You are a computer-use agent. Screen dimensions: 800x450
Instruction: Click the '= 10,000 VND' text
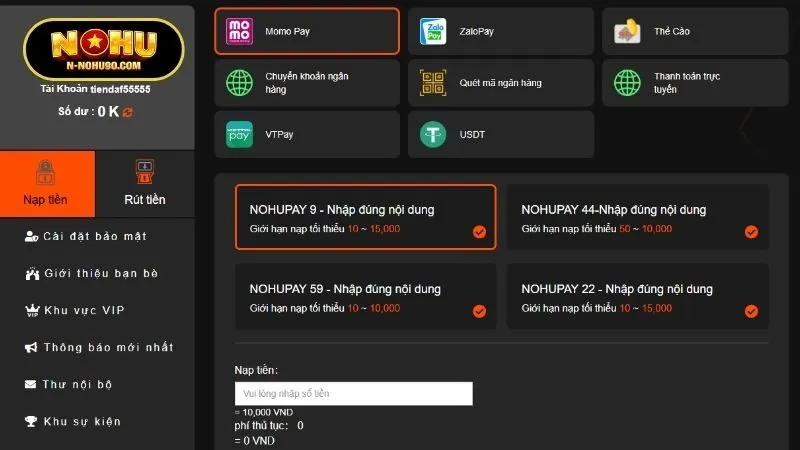[x=264, y=412]
